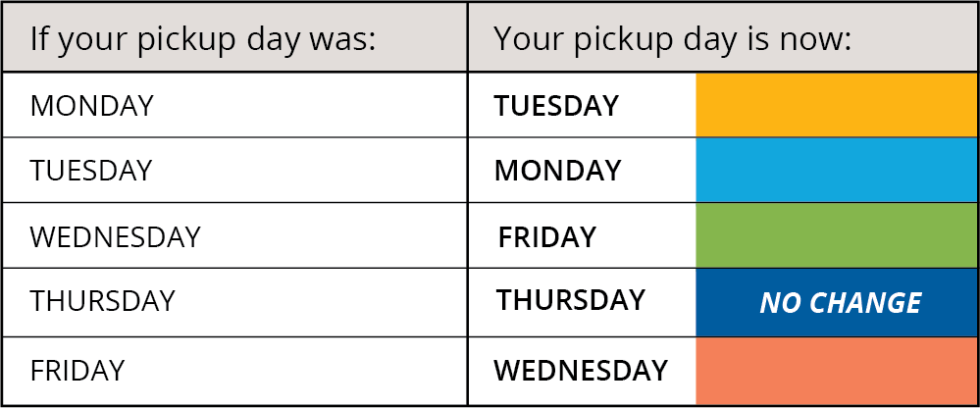980x408 pixels.
Task: Click bold MONDAY in the new day column
Action: 557,170
